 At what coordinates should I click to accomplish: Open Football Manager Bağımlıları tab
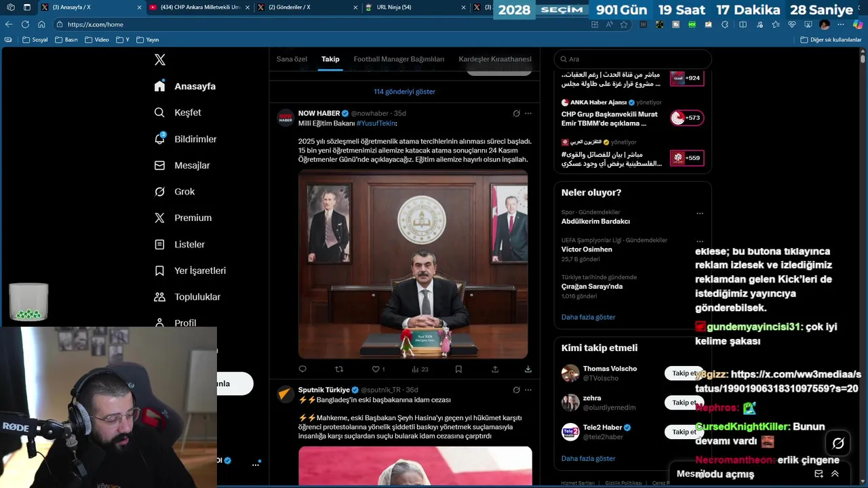tap(399, 60)
